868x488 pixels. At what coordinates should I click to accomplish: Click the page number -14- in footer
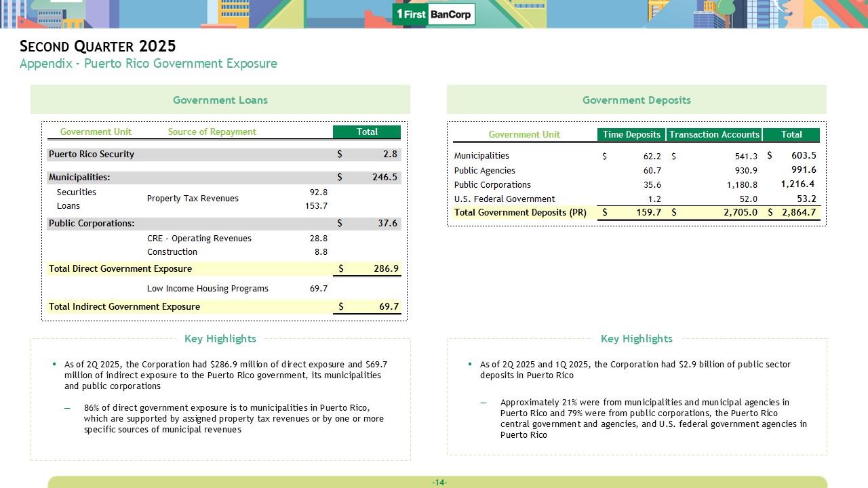pyautogui.click(x=439, y=482)
